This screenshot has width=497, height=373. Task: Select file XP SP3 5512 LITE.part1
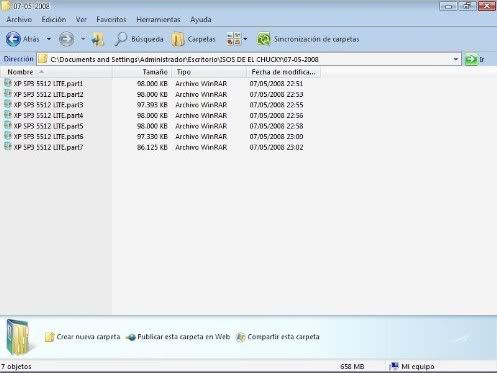(x=48, y=83)
